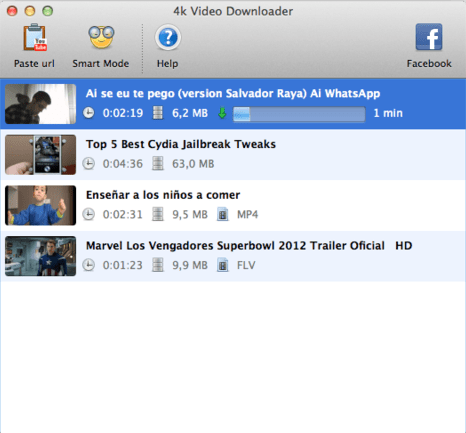The height and width of the screenshot is (433, 466).
Task: Click the Paste url clipboard icon
Action: [35, 37]
